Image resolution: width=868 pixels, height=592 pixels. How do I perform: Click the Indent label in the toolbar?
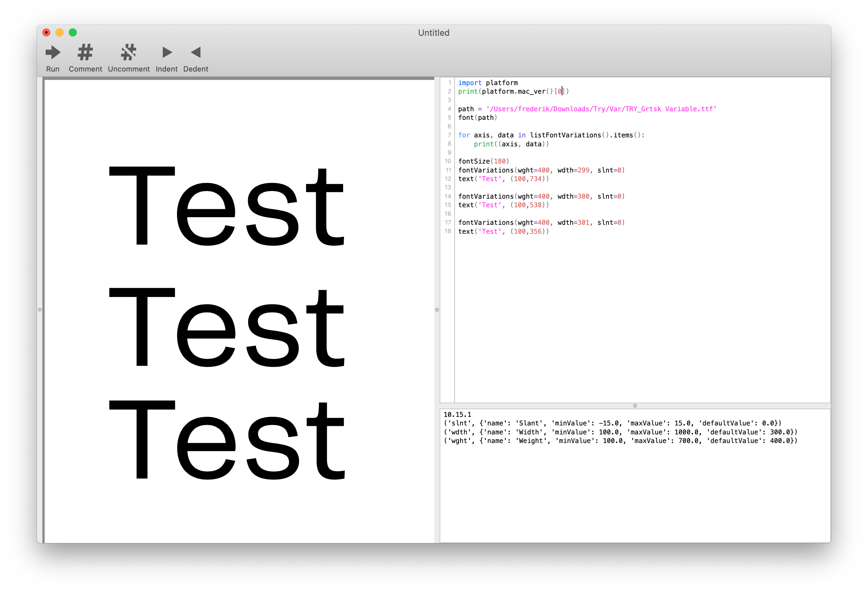[x=167, y=69]
